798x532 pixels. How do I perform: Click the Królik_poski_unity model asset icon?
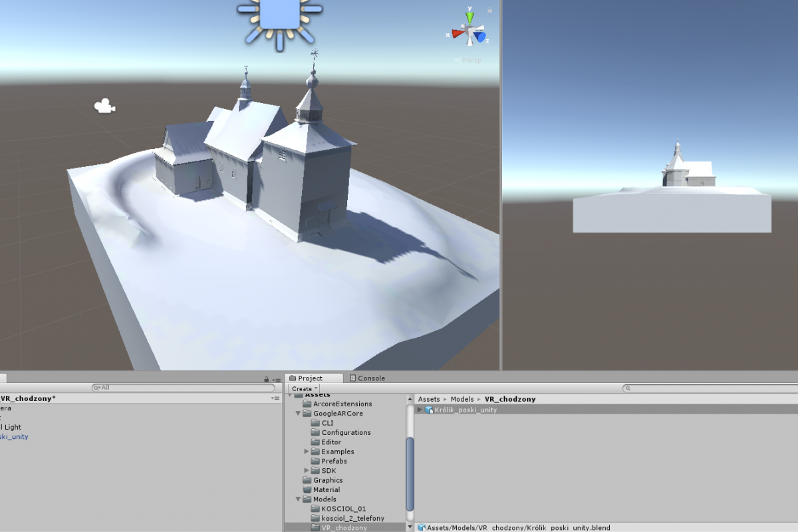tap(429, 410)
